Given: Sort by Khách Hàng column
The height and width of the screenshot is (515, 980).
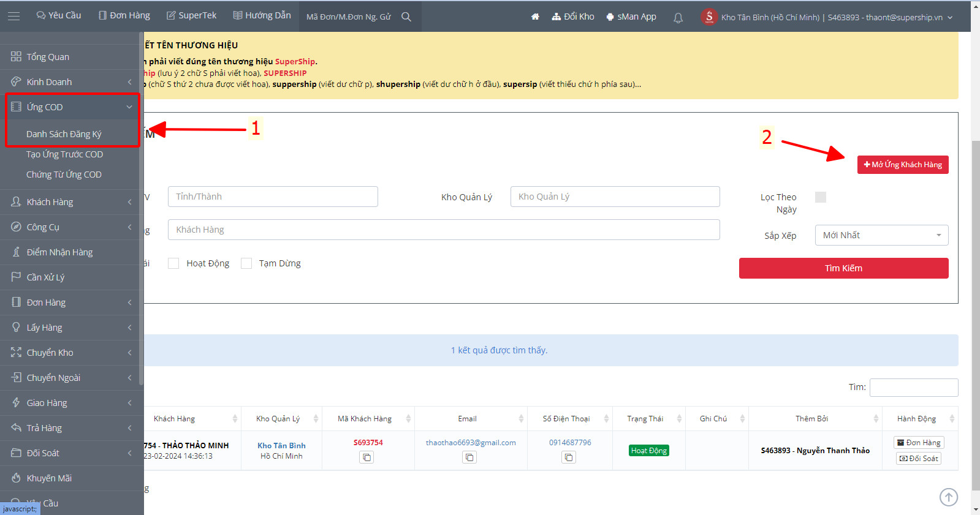Looking at the screenshot, I should tap(192, 419).
